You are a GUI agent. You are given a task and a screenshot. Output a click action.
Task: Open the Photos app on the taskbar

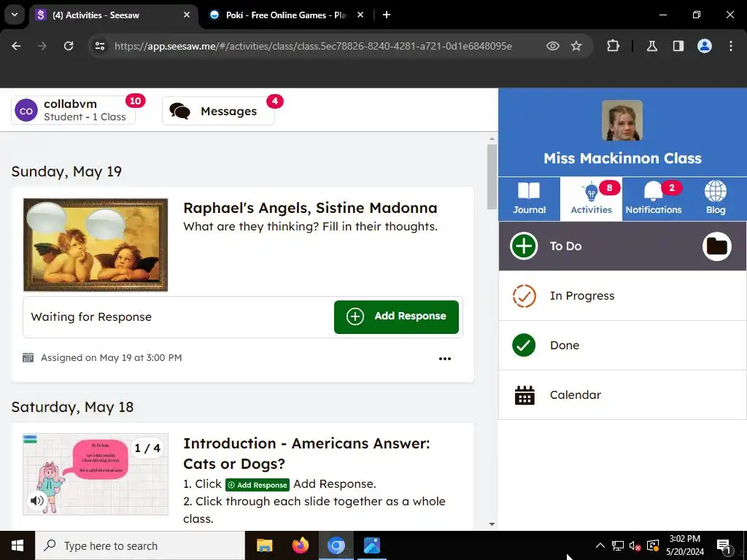coord(371,545)
